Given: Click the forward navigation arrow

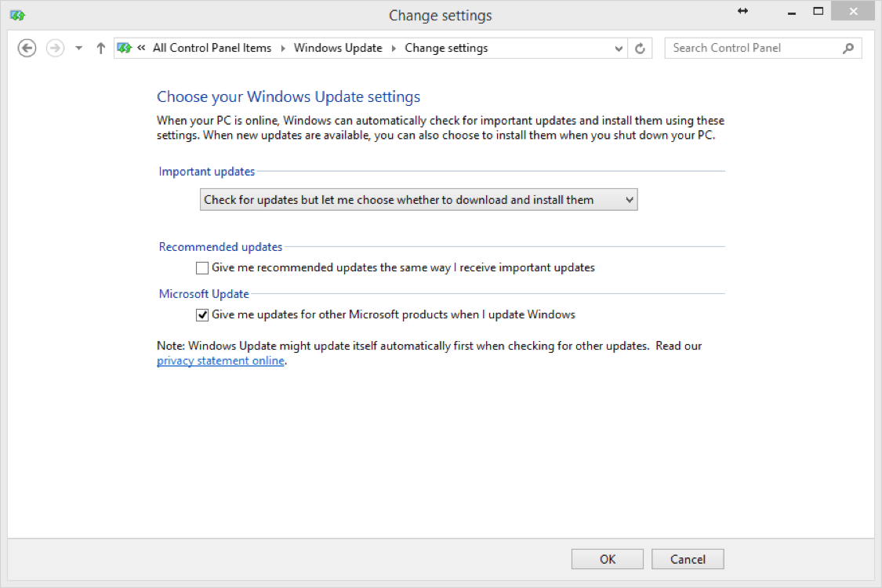Looking at the screenshot, I should pyautogui.click(x=55, y=49).
